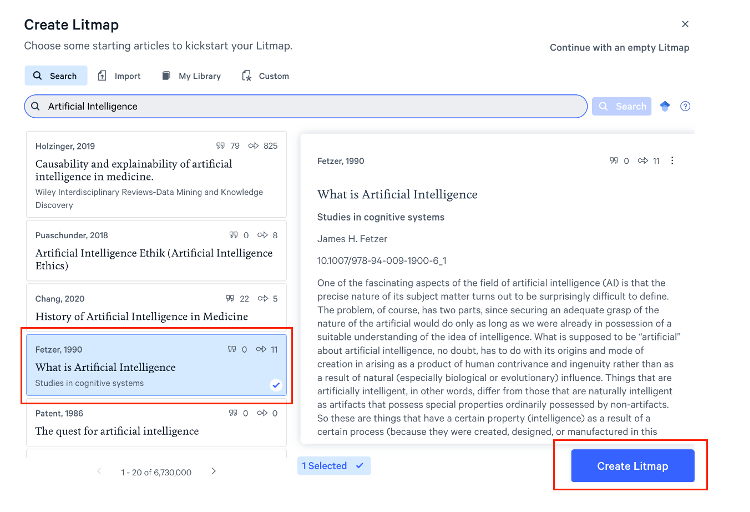Switch to the Import tab
The width and height of the screenshot is (750, 512).
click(119, 76)
